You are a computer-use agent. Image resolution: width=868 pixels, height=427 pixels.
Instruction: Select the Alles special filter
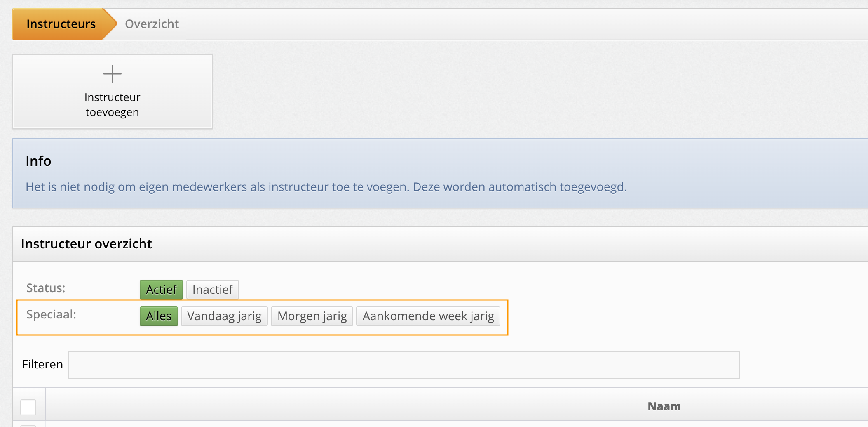pos(159,316)
